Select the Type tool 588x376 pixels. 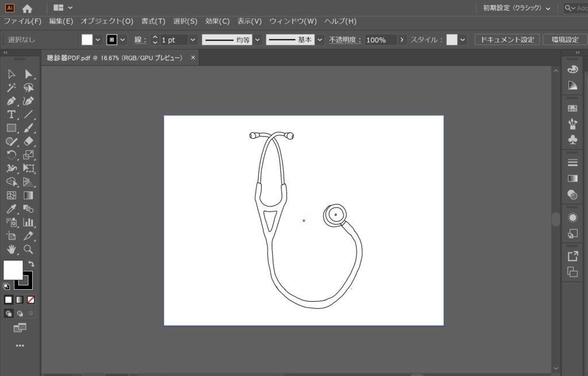pos(11,114)
